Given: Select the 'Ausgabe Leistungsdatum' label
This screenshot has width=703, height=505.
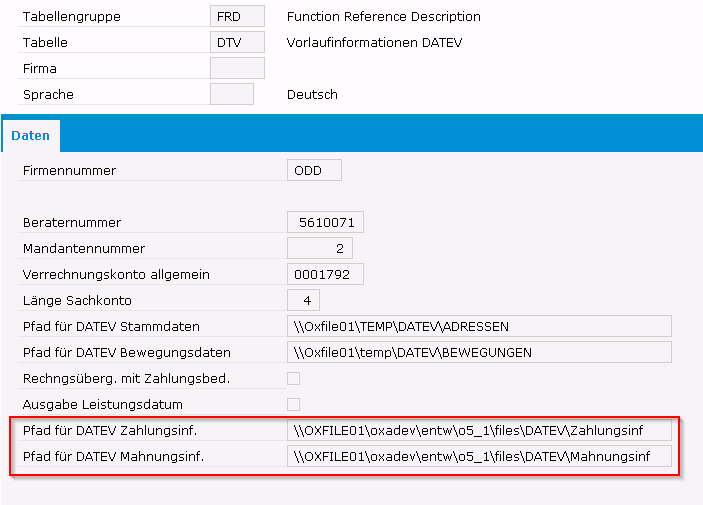Looking at the screenshot, I should 103,405.
